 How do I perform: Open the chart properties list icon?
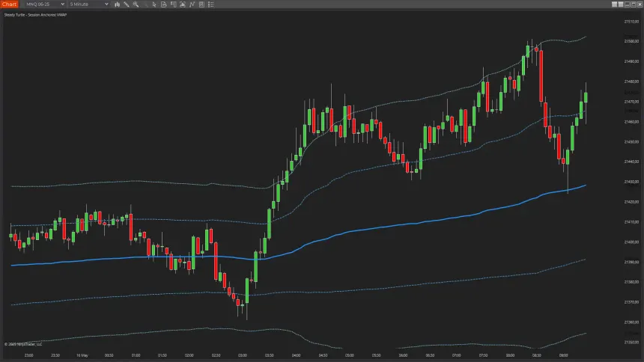click(x=211, y=4)
